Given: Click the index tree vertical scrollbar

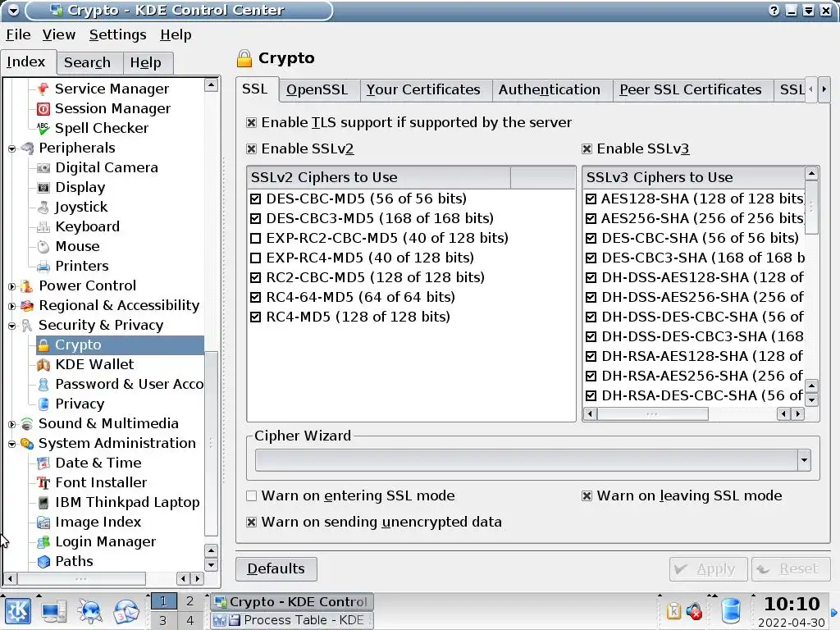Looking at the screenshot, I should click(212, 444).
